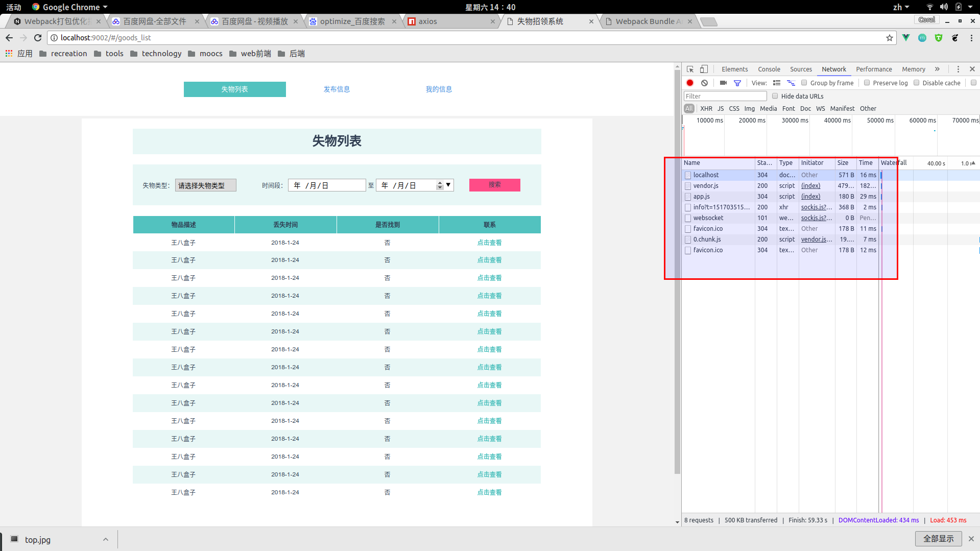Switch to the Console tab

[x=769, y=69]
